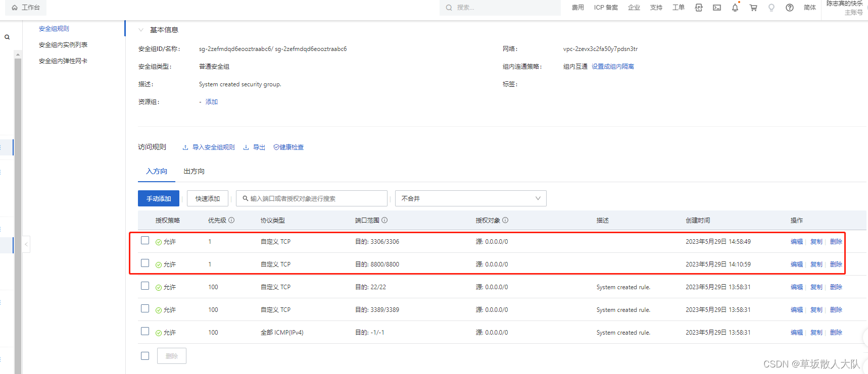Open the shopping cart icon

click(x=753, y=8)
